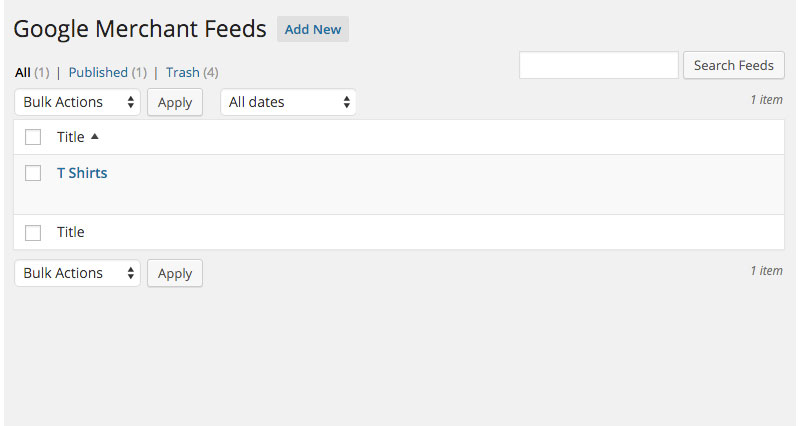This screenshot has height=426, width=800.
Task: Check the select-all box in the footer row
Action: (x=33, y=233)
